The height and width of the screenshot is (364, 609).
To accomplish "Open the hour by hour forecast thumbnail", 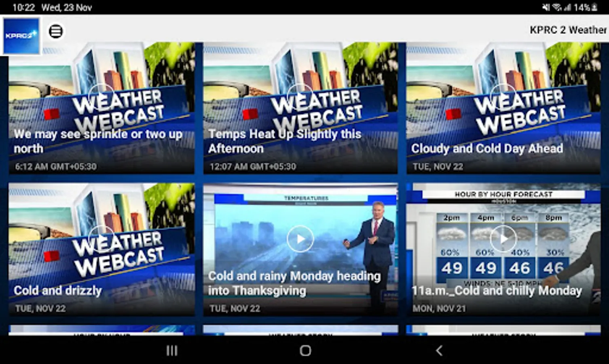I will pos(503,250).
